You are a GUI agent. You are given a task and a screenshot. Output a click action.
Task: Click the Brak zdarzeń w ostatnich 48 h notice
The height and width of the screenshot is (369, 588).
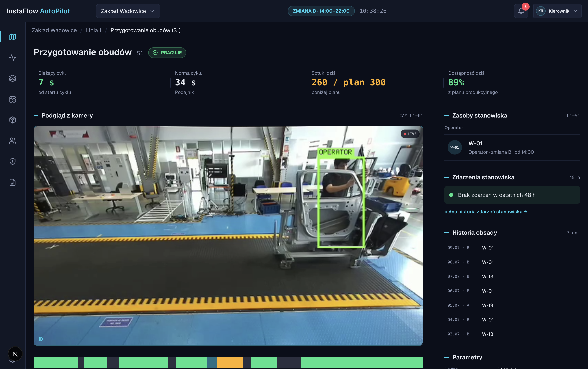point(512,195)
